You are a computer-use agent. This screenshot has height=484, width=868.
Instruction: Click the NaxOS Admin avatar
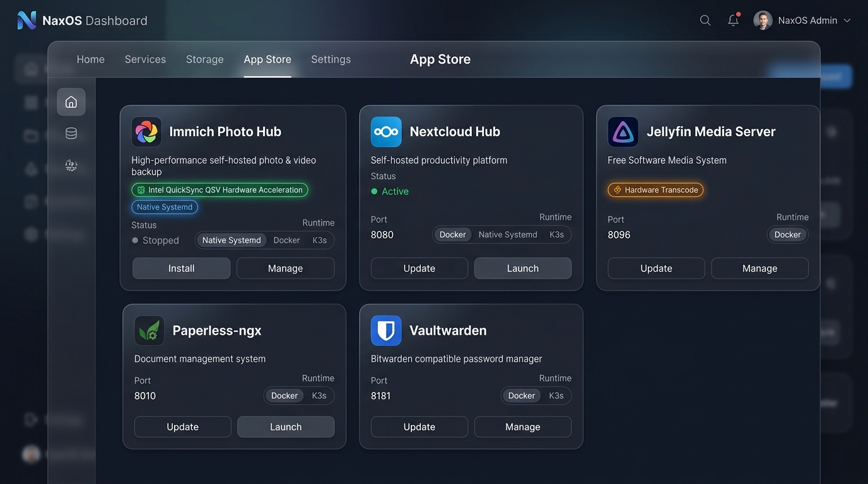763,20
